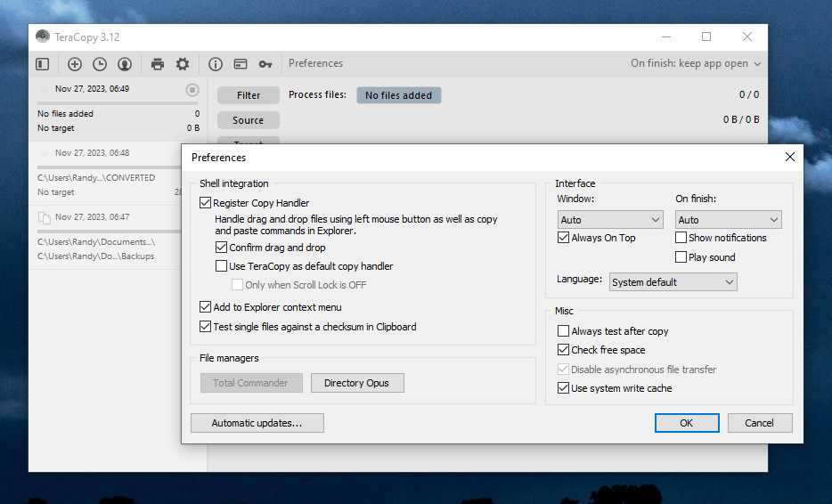Click the Total Commander button
The height and width of the screenshot is (504, 832).
[251, 383]
